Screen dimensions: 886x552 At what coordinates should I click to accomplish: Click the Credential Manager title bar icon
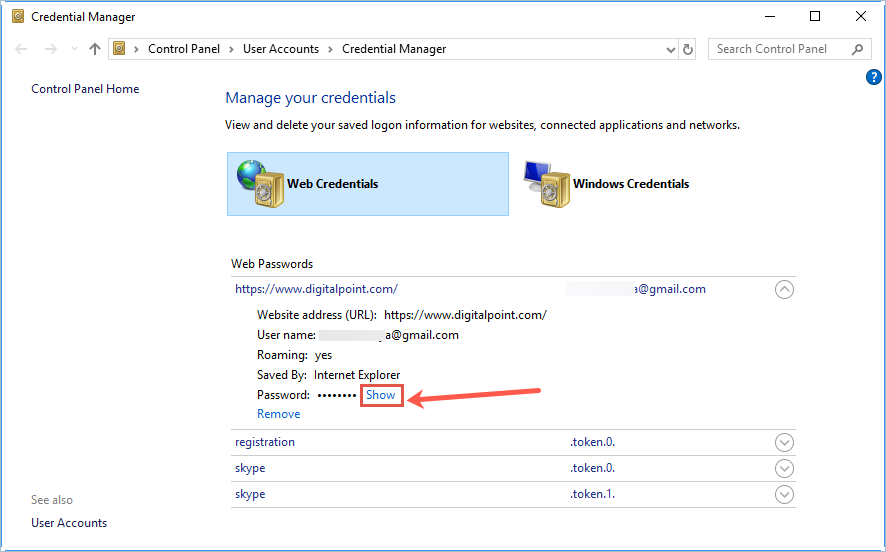(x=18, y=16)
